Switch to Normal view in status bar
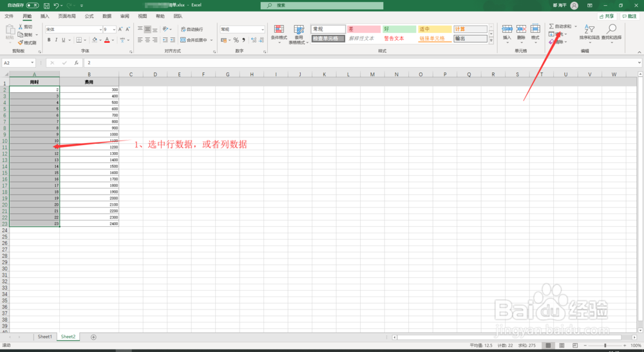644x352 pixels. pyautogui.click(x=548, y=346)
